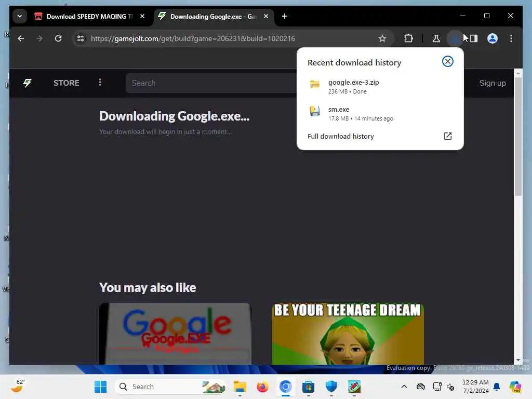Open the BE YOUR TEENAGE DREAM thumbnail

[x=348, y=334]
